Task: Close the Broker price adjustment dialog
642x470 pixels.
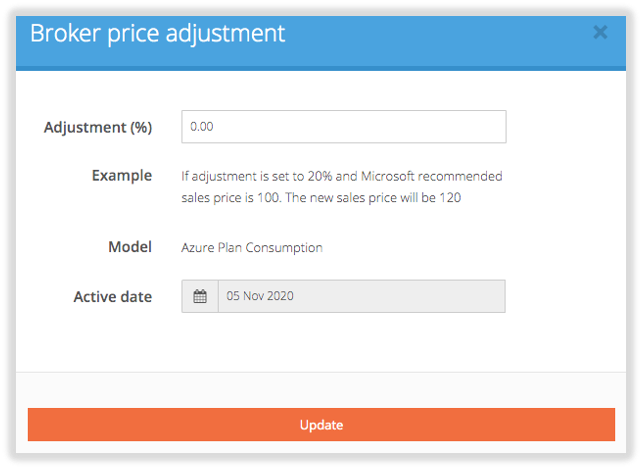Action: (600, 32)
